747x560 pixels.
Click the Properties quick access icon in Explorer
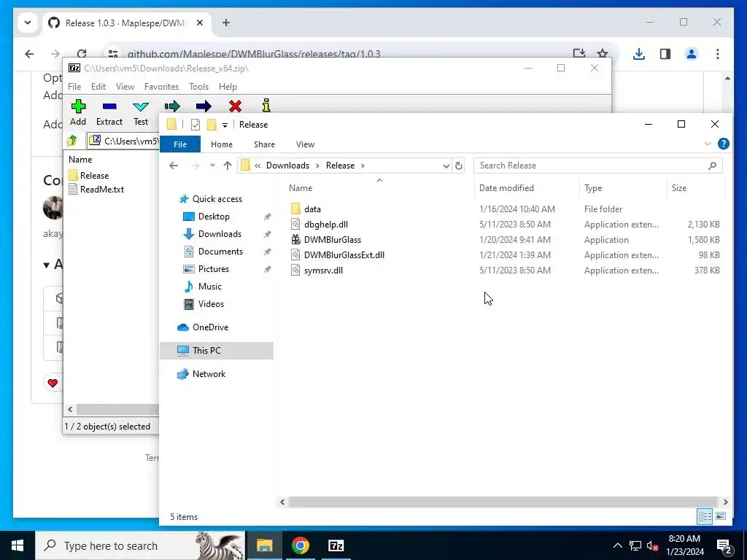[196, 125]
